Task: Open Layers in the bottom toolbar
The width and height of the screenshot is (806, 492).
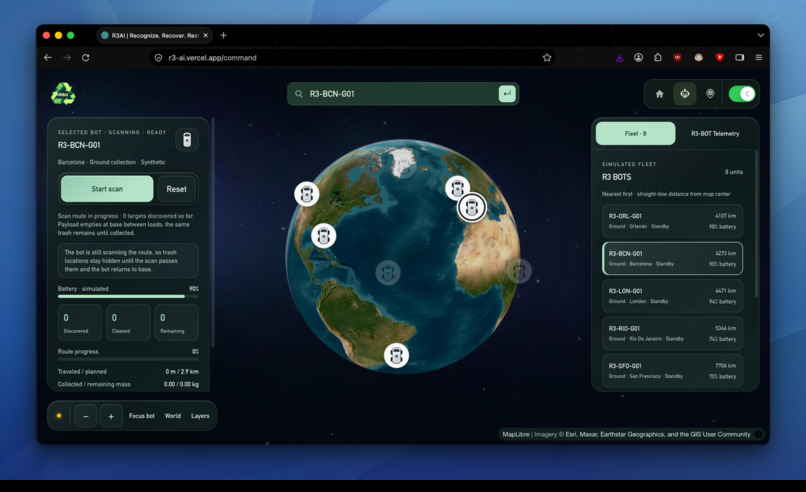Action: pyautogui.click(x=200, y=416)
